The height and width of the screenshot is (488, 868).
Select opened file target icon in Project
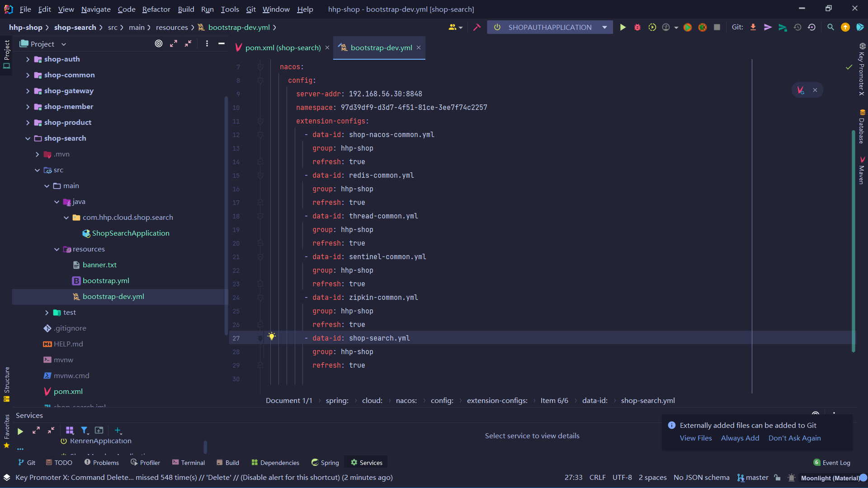coord(159,43)
